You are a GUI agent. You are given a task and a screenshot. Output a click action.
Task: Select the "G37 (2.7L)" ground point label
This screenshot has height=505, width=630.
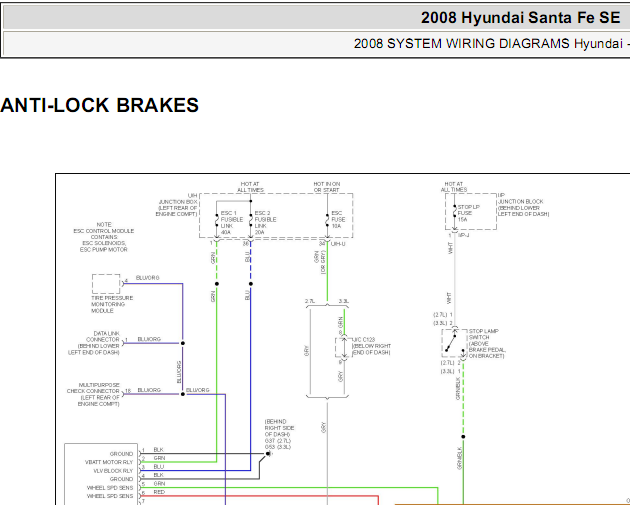coord(278,441)
